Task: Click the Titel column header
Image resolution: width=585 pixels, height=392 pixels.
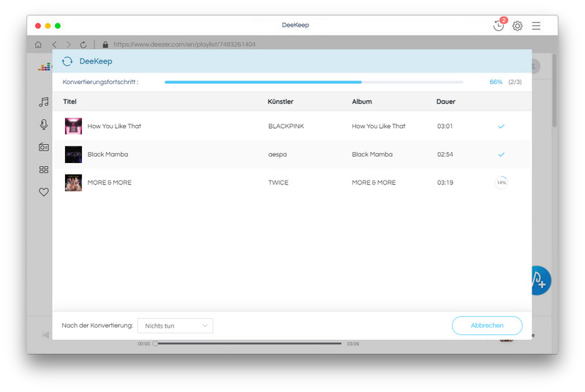Action: click(x=69, y=102)
